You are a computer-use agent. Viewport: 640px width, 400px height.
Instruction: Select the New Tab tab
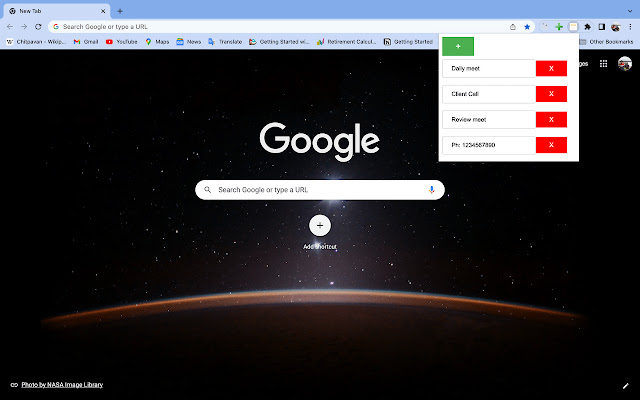(x=57, y=11)
